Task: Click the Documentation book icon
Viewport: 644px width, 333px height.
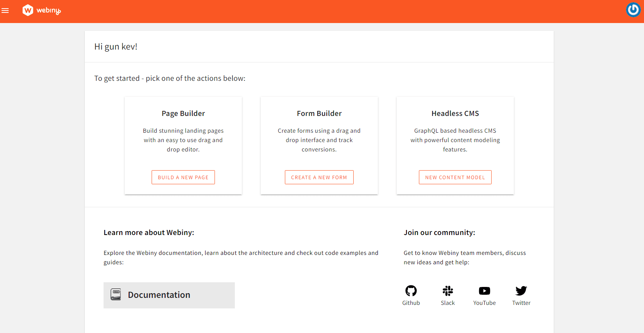Action: tap(116, 294)
